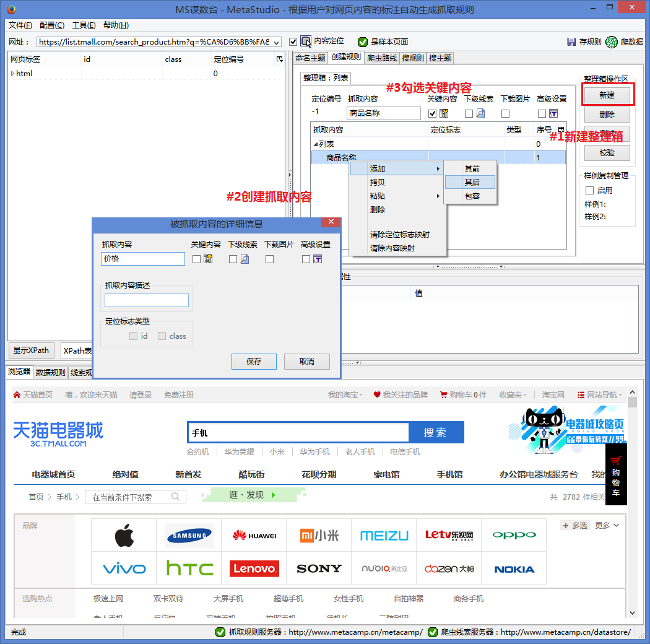Click 校验 button
650x644 pixels.
point(607,152)
